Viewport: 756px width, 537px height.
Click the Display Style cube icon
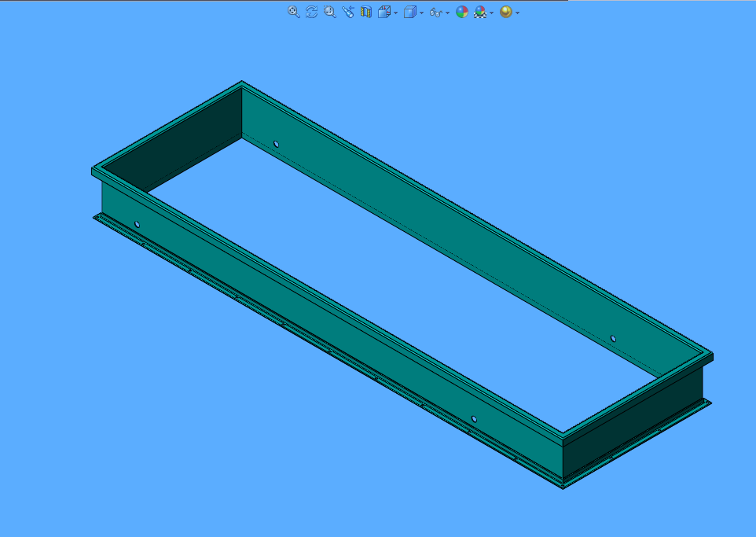(x=409, y=12)
